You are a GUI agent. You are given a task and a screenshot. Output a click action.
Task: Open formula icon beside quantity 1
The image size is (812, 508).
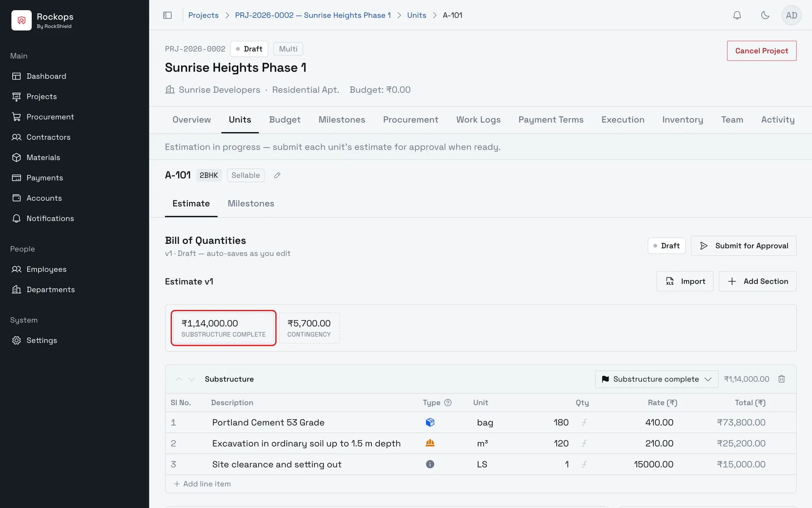pos(584,464)
